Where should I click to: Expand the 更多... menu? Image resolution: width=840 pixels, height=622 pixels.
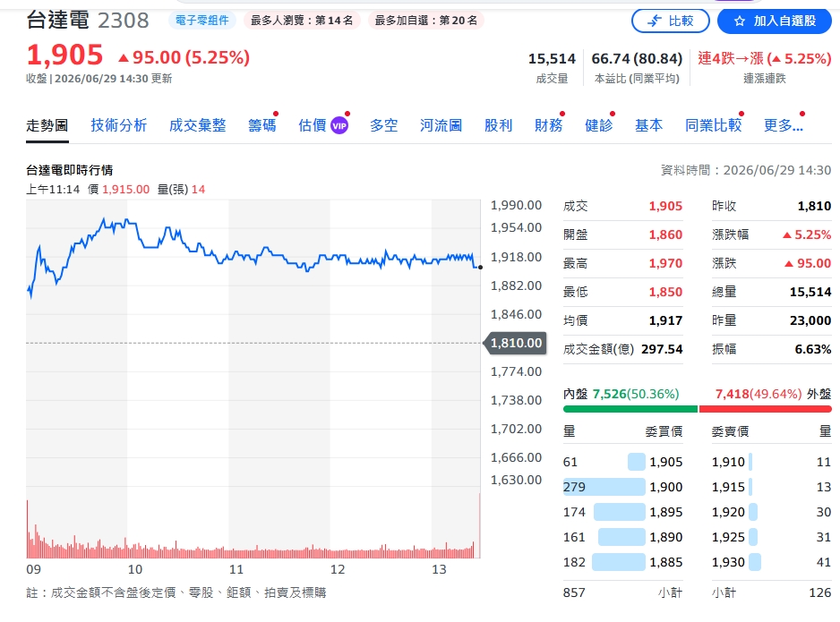pos(784,125)
